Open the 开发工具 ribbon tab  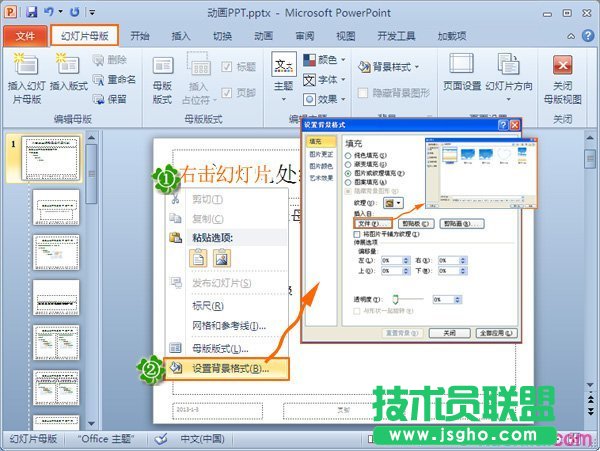[x=396, y=36]
